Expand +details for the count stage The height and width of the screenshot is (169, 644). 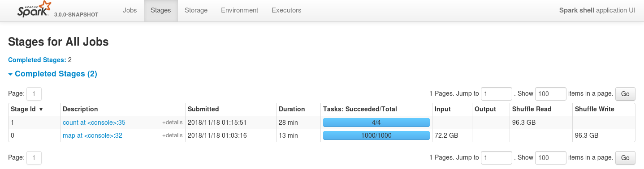pos(172,123)
